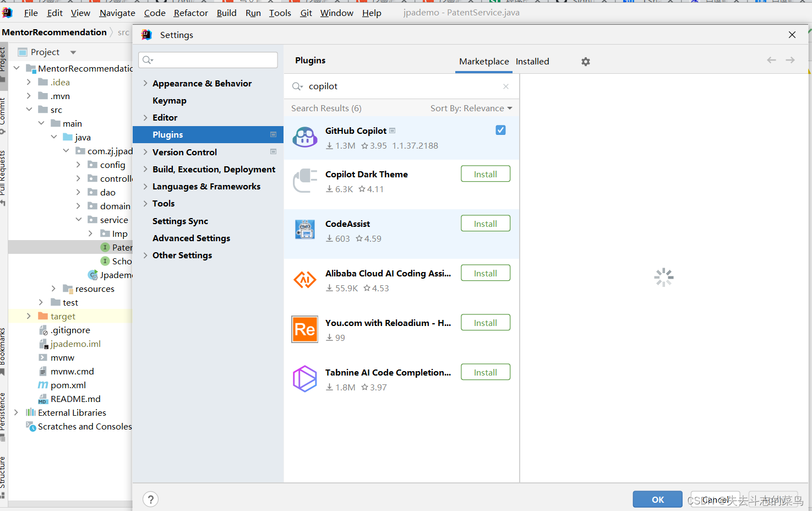Close the Settings dialog
This screenshot has width=812, height=511.
pyautogui.click(x=792, y=35)
